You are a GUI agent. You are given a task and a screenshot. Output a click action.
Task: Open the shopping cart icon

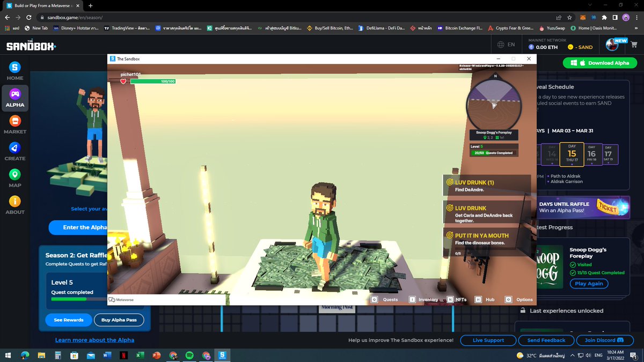pos(634,46)
